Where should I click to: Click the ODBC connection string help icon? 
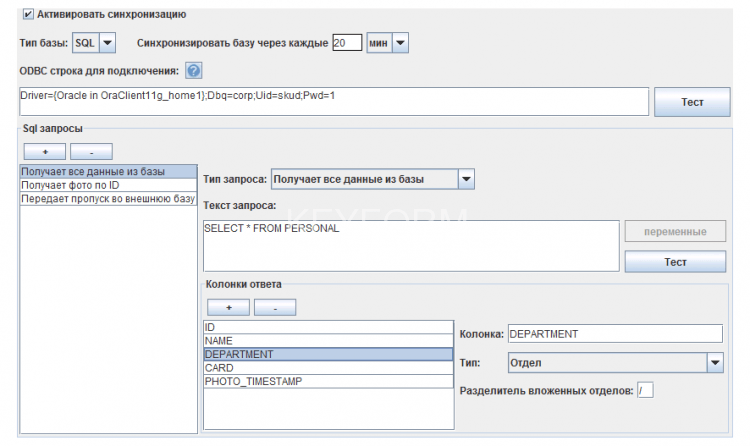tap(194, 71)
